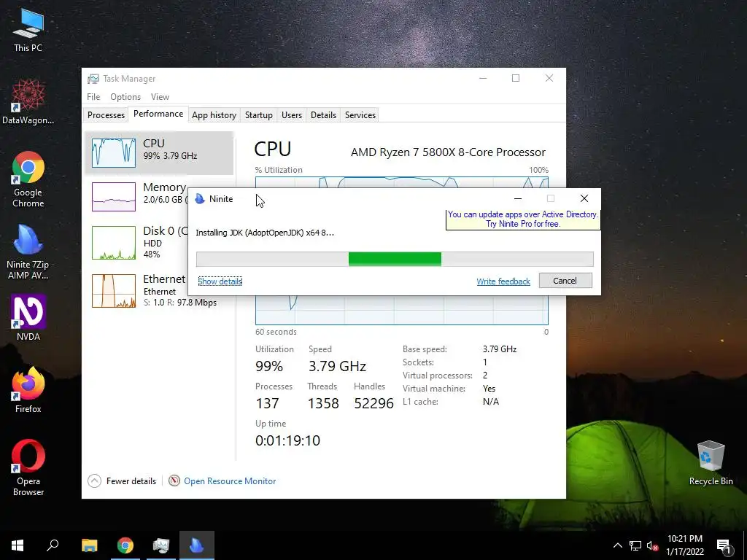The image size is (747, 560).
Task: Select the Performance tab
Action: 158,114
